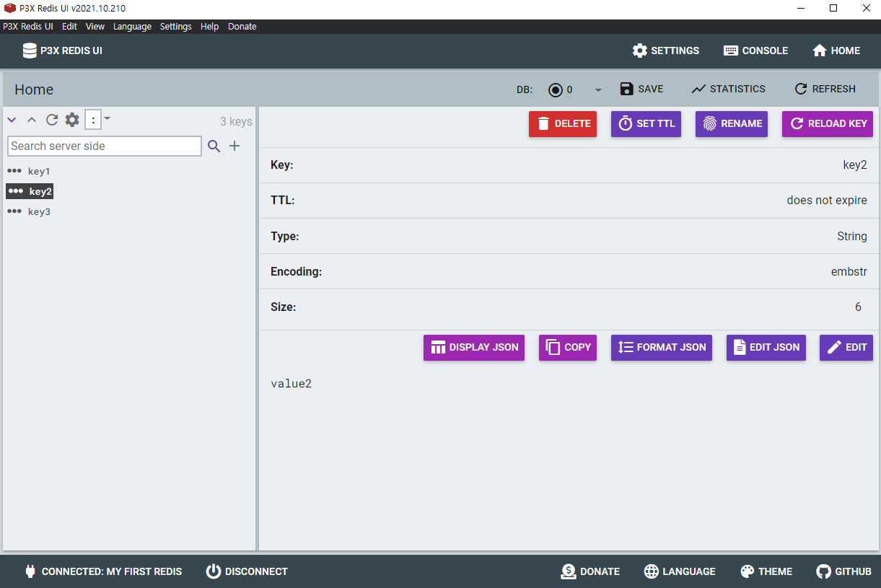Click the Disconnect power button

point(247,571)
